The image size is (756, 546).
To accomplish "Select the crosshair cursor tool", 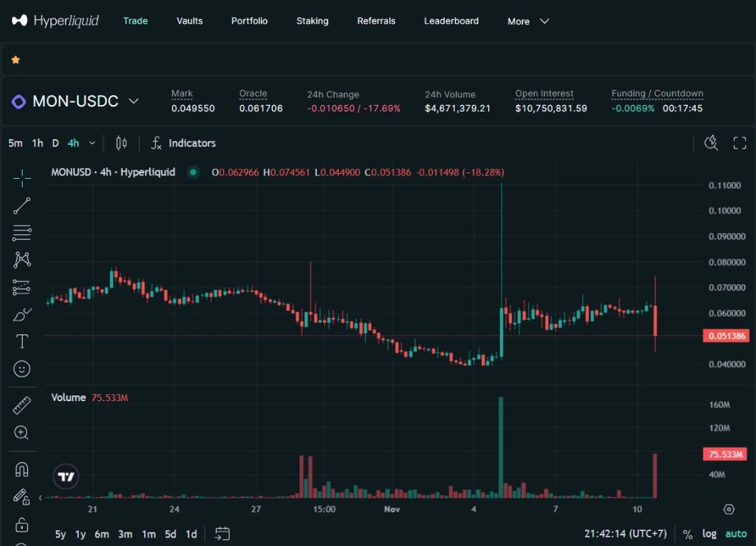I will tap(22, 178).
